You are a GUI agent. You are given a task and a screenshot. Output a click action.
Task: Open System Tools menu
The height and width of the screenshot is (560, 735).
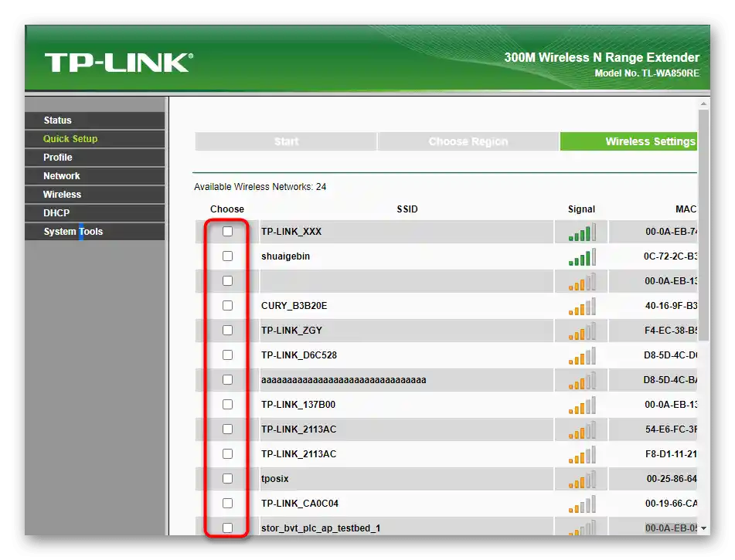(95, 232)
